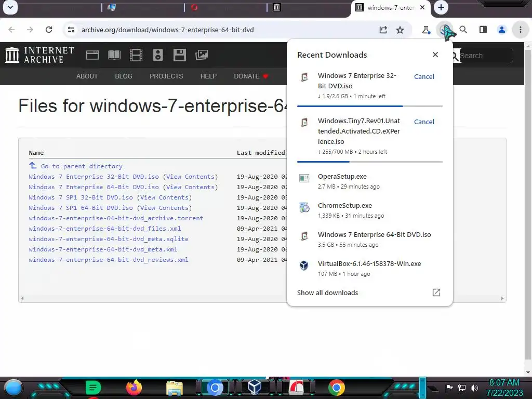Viewport: 532px width, 399px height.
Task: Click the Tiny7 iso download progress bar
Action: [370, 162]
